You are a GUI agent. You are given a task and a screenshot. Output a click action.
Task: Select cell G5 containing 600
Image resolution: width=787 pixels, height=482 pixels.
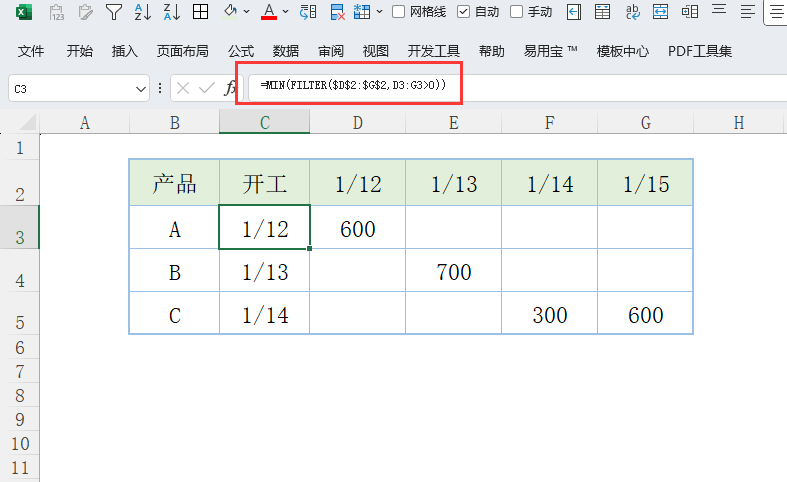pos(645,313)
